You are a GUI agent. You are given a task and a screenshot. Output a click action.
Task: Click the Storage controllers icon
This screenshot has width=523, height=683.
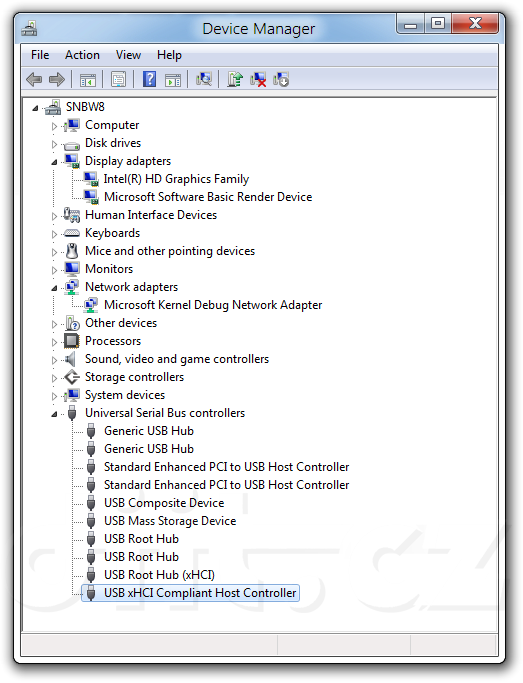(x=72, y=377)
